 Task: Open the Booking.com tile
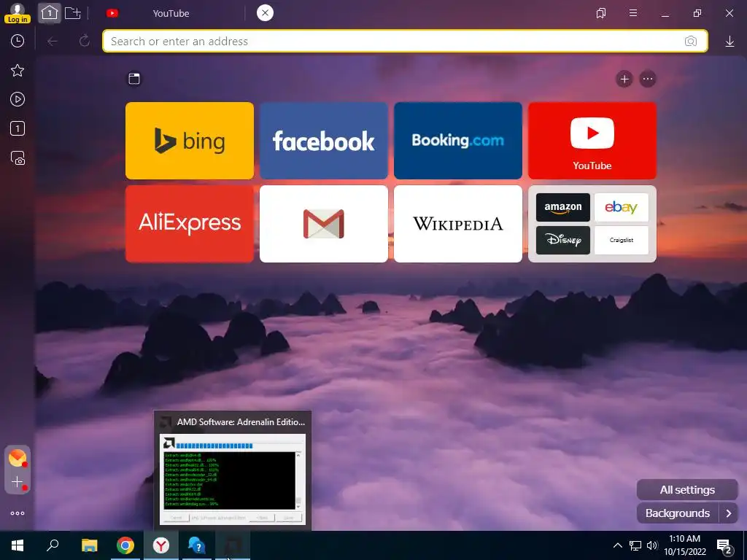458,141
